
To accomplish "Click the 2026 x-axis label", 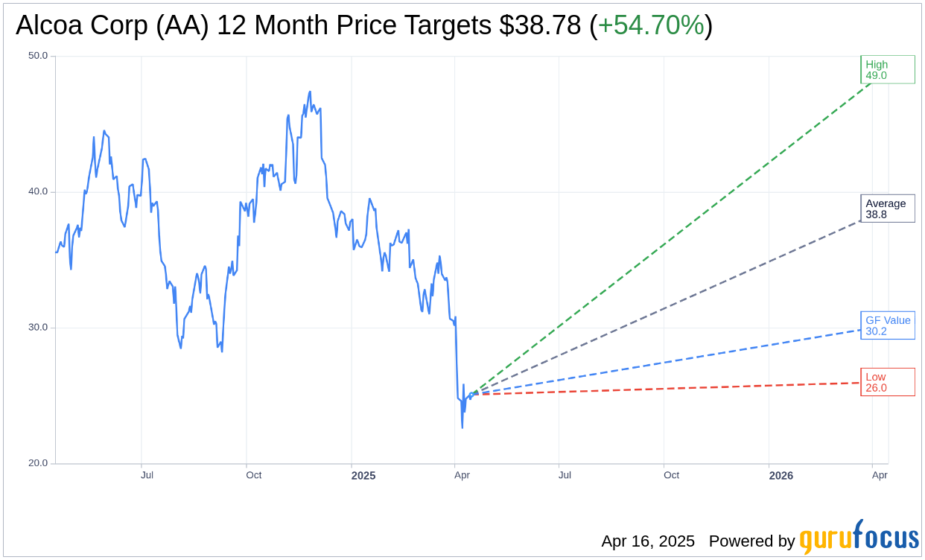I will tap(781, 476).
